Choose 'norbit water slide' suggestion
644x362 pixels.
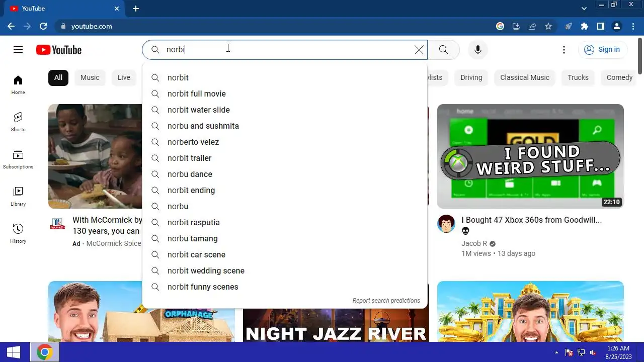tap(285, 110)
